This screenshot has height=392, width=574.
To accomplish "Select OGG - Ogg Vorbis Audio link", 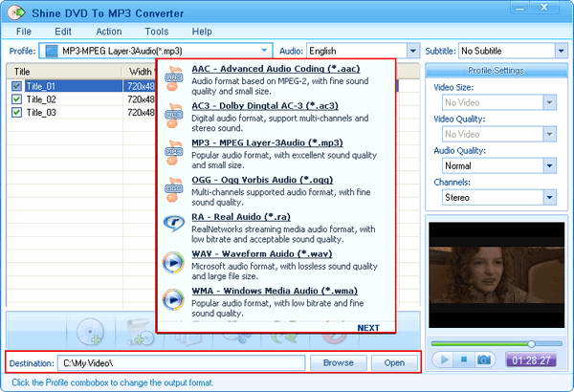I will point(262,180).
